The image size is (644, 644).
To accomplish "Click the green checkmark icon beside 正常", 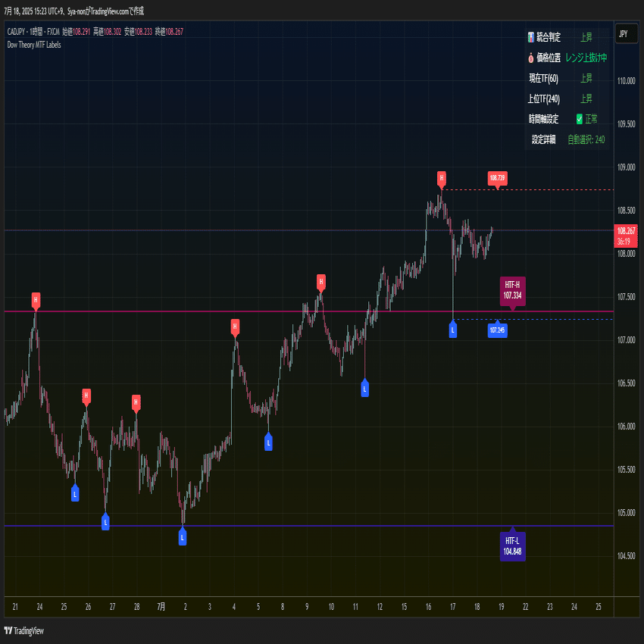I will 580,119.
